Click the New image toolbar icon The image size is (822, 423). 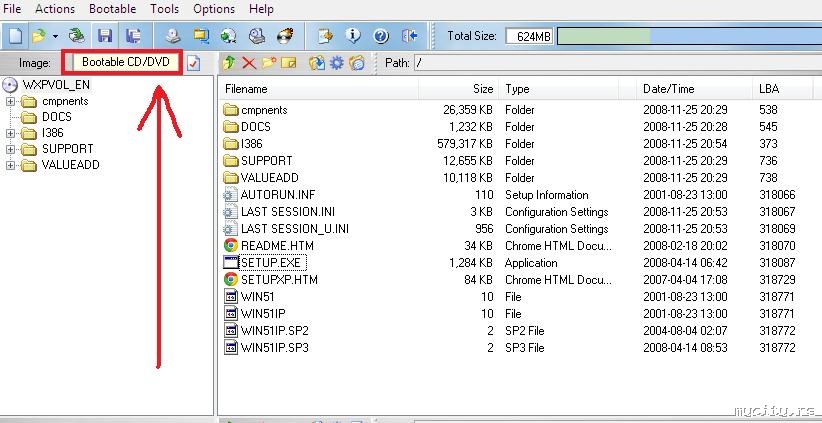point(16,36)
